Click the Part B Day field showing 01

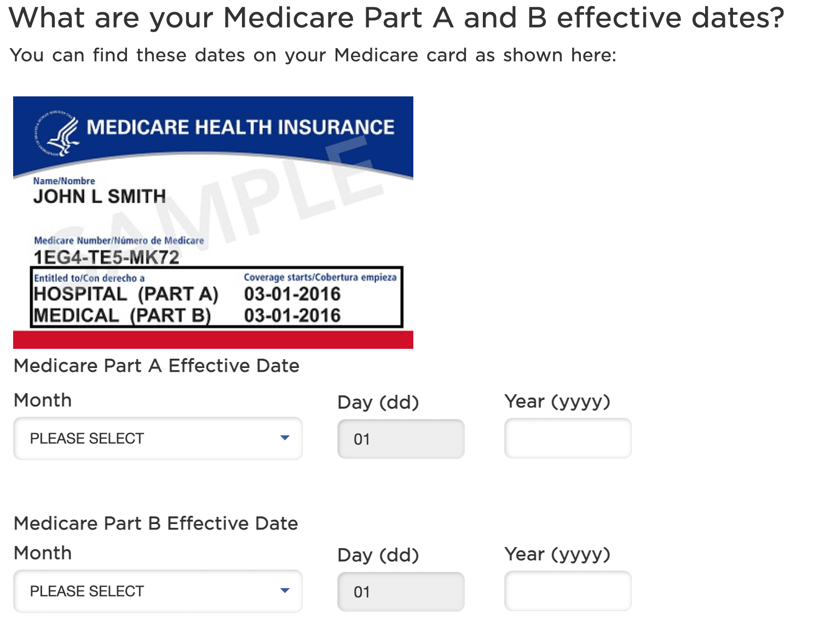401,591
